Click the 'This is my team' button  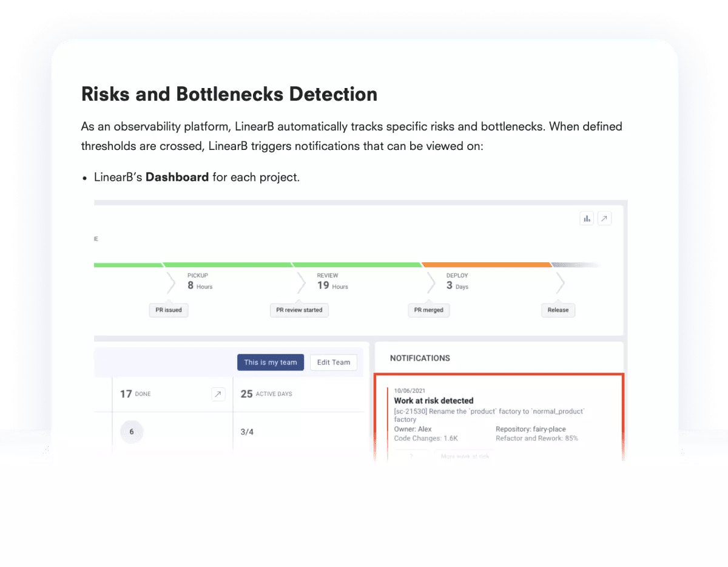pyautogui.click(x=271, y=362)
